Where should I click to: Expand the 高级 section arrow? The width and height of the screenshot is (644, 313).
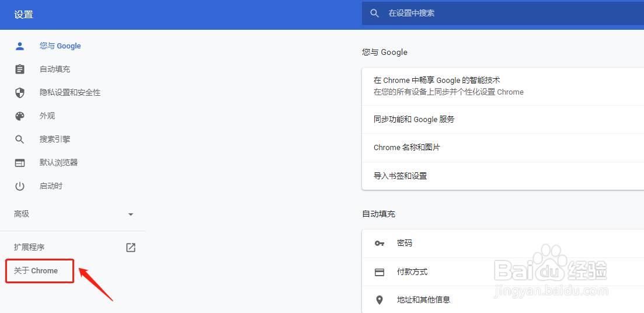(131, 214)
